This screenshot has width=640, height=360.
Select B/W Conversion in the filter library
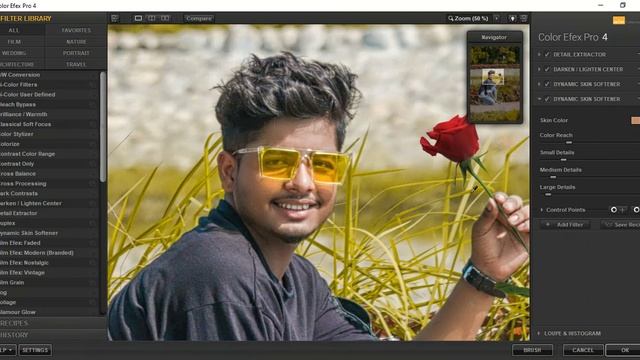(x=49, y=75)
